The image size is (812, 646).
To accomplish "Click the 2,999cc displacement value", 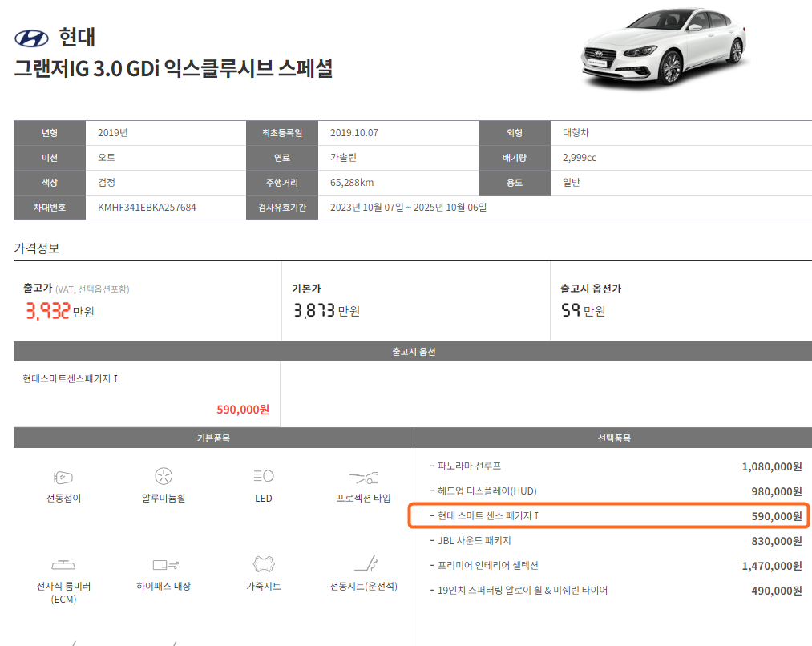I will [x=580, y=158].
